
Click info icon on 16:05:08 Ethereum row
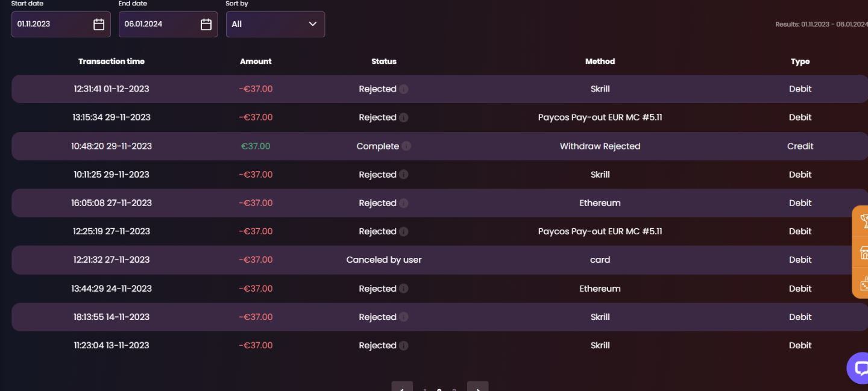(x=404, y=203)
